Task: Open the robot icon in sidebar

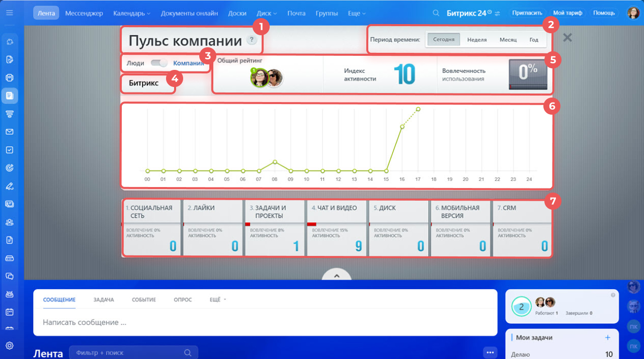Action: [10, 294]
